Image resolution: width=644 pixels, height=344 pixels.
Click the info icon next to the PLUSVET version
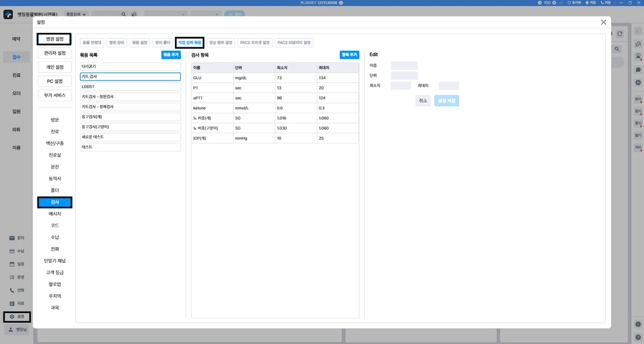click(x=341, y=3)
